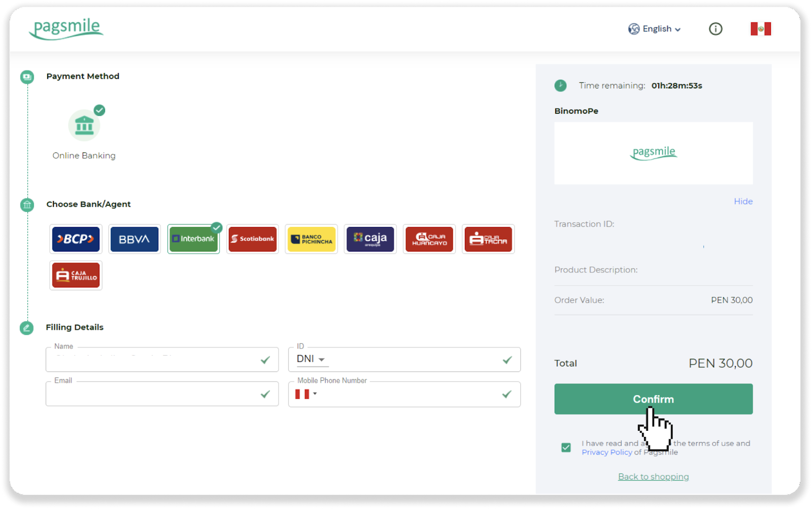
Task: Select the Caja Trujillo tile
Action: click(76, 275)
